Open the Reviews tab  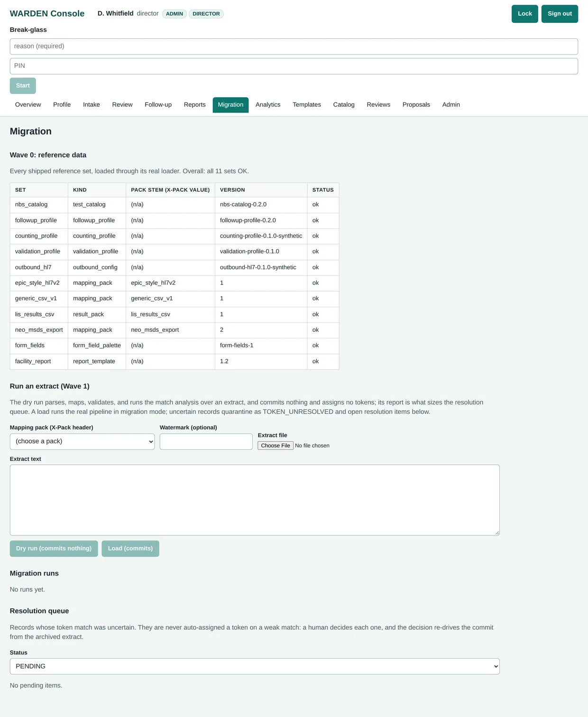(x=378, y=105)
